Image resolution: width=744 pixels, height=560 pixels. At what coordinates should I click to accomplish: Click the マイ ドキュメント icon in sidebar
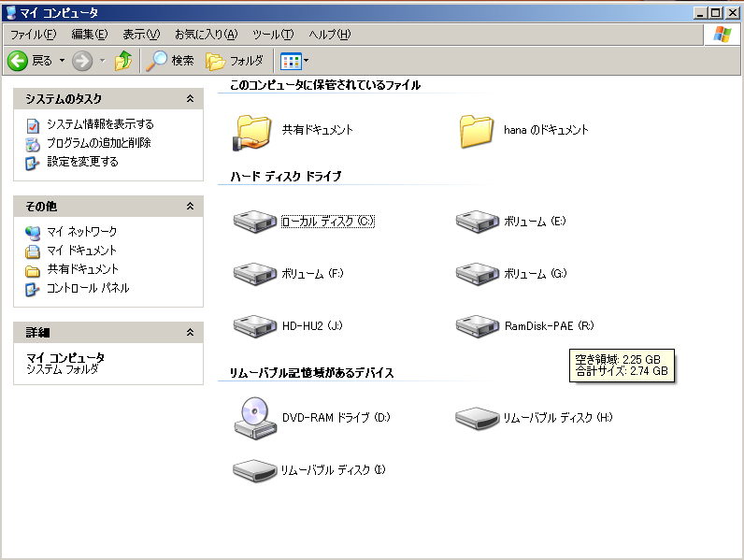click(33, 251)
